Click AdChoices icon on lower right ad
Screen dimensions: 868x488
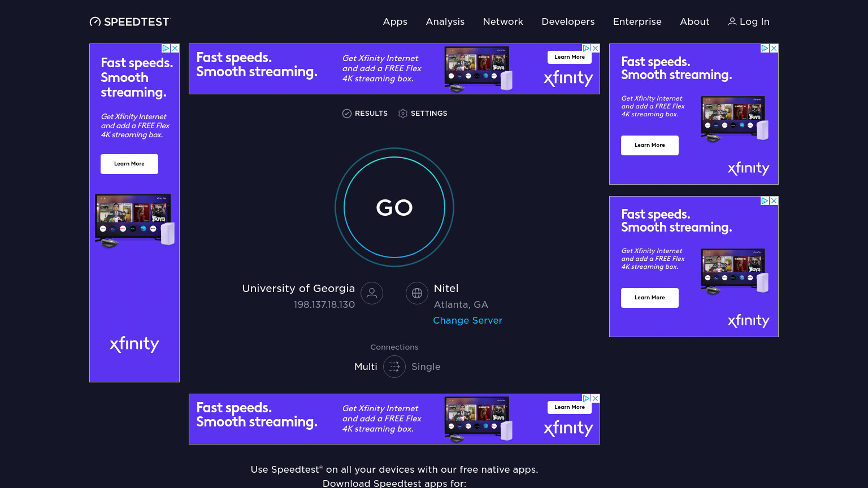coord(765,201)
